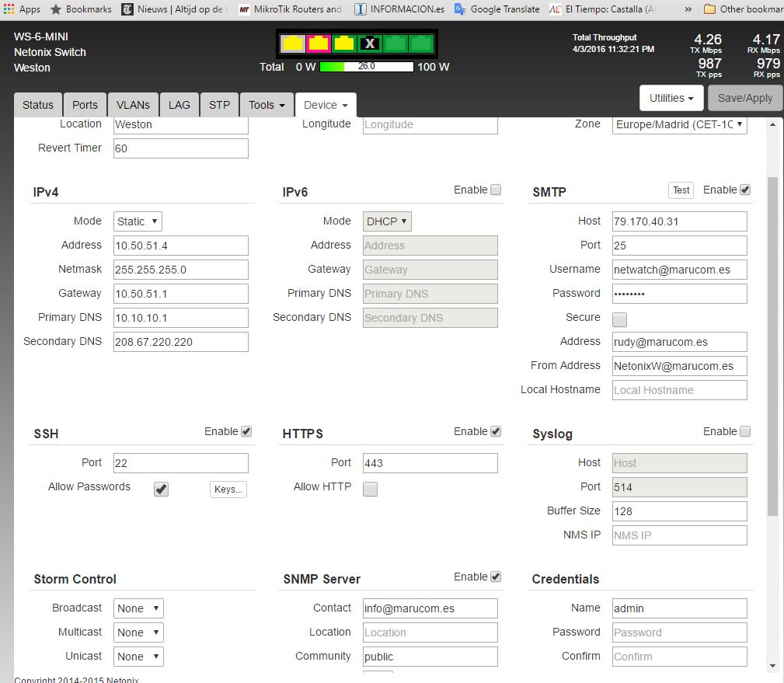Viewport: 784px width, 683px height.
Task: Click the SMTP Test button
Action: 681,190
